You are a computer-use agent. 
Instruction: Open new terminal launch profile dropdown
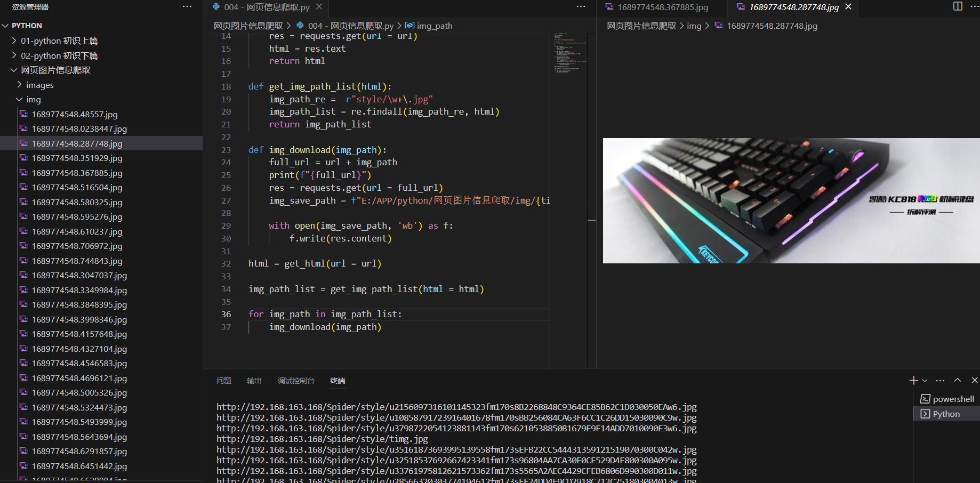(925, 381)
